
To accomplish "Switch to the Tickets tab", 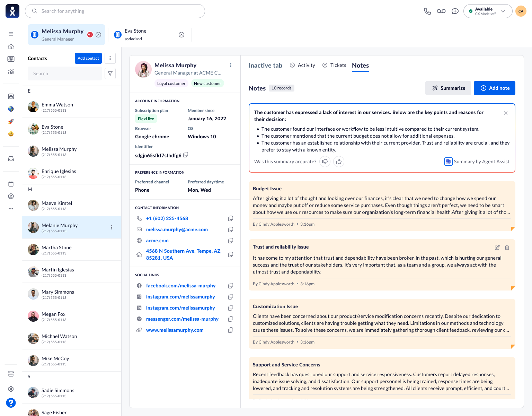I will point(334,65).
